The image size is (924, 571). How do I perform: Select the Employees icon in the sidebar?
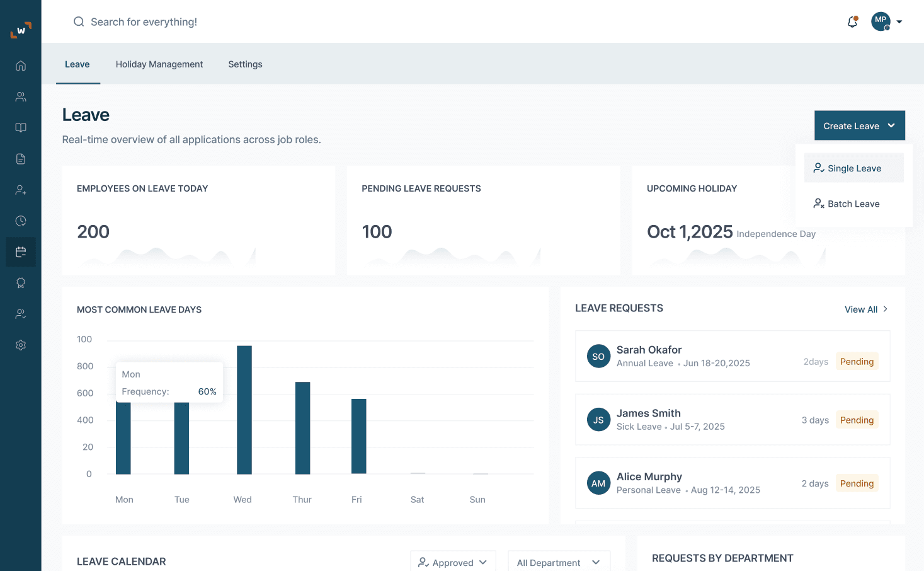pyautogui.click(x=21, y=96)
